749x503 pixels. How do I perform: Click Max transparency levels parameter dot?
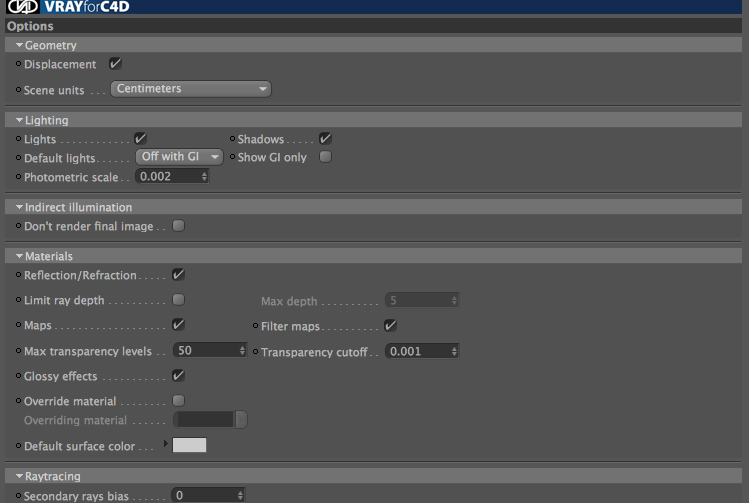pos(19,351)
